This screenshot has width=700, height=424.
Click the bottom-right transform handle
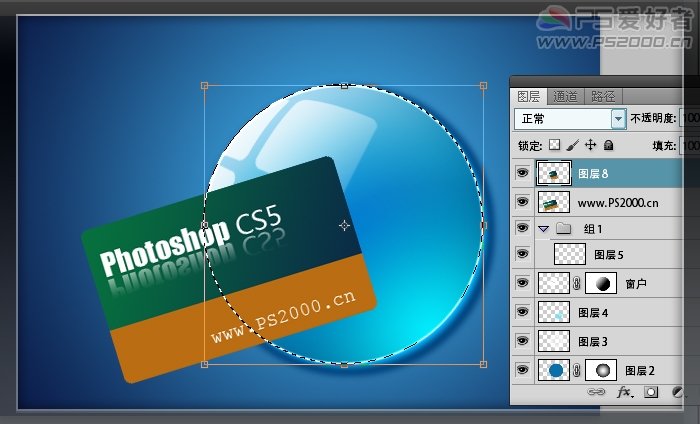[x=483, y=364]
